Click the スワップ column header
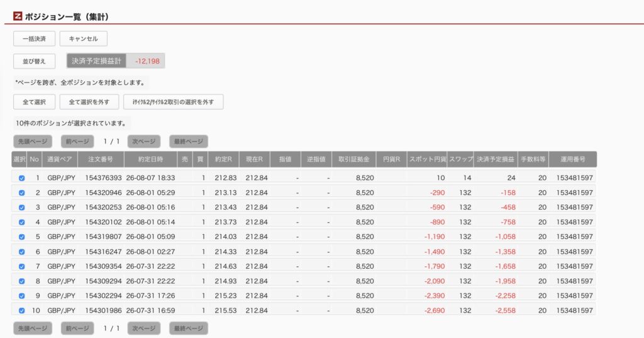The height and width of the screenshot is (338, 644). click(x=461, y=159)
